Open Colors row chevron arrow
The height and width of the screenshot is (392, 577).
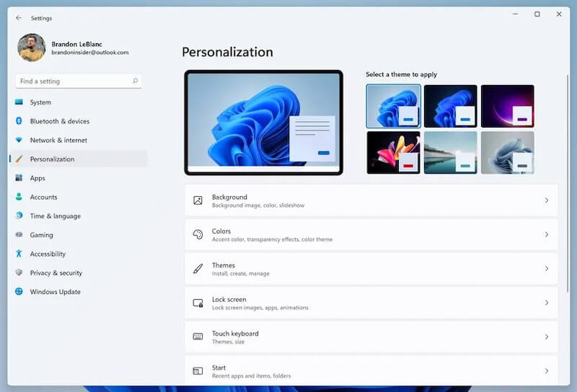pyautogui.click(x=546, y=235)
